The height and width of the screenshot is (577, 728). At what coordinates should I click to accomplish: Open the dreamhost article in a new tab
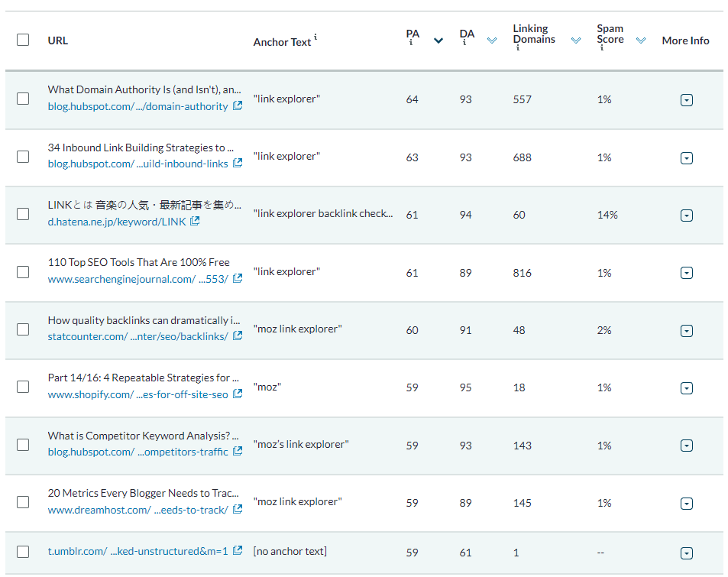[x=238, y=510]
